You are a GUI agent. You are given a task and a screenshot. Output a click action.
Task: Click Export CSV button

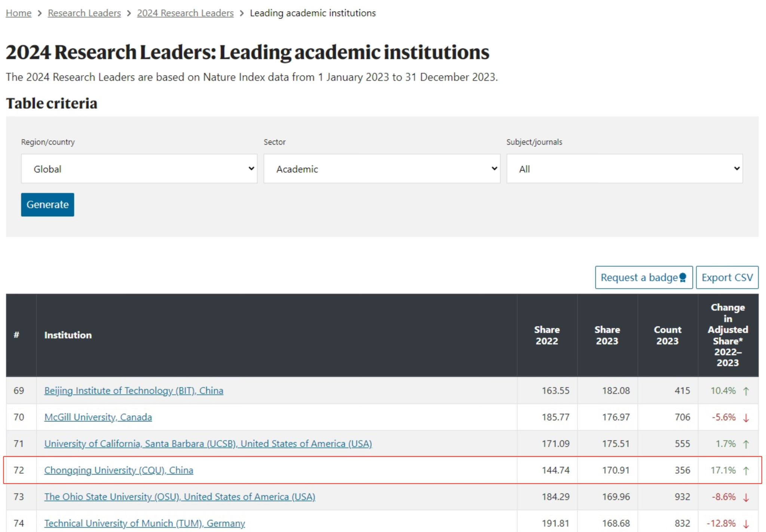[x=727, y=278]
